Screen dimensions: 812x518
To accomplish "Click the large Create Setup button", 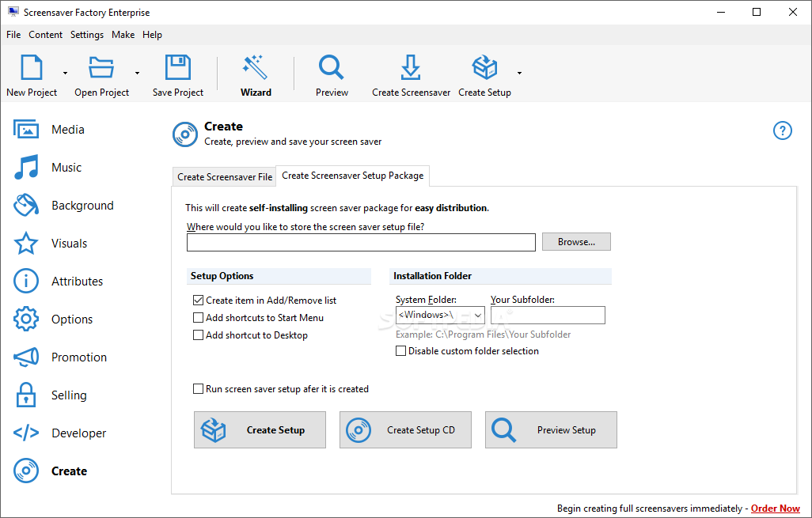I will coord(260,430).
